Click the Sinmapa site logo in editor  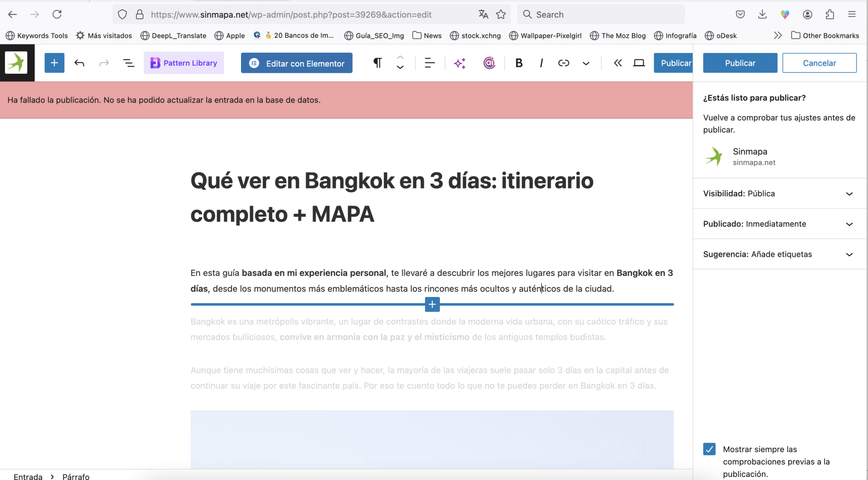coord(17,63)
